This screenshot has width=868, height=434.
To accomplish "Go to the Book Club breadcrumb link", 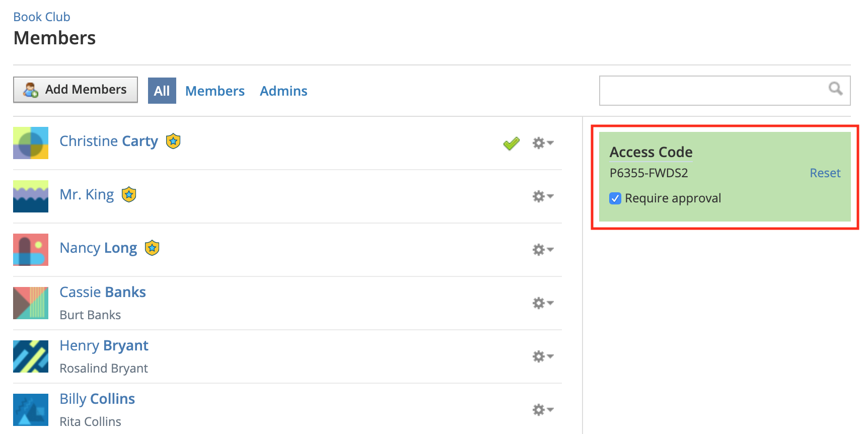I will [42, 17].
